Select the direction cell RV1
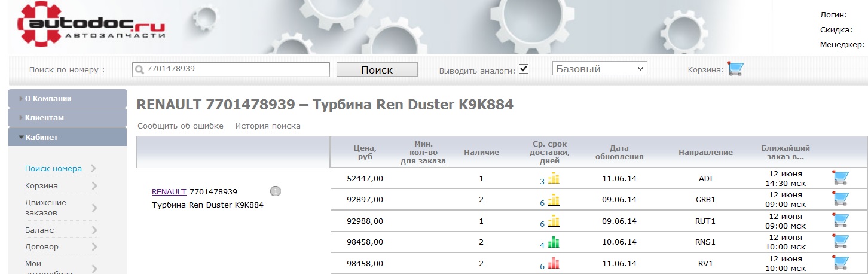The height and width of the screenshot is (274, 868). tap(705, 263)
